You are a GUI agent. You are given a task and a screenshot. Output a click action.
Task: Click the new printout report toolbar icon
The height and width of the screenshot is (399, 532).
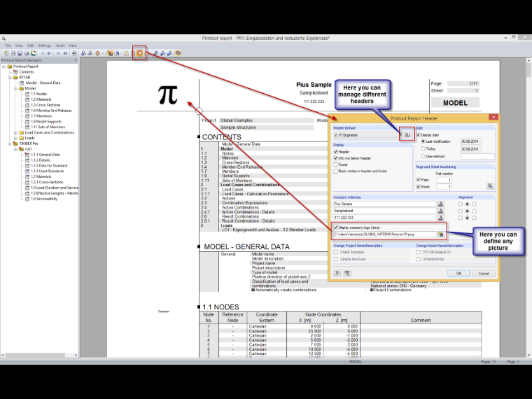point(6,53)
